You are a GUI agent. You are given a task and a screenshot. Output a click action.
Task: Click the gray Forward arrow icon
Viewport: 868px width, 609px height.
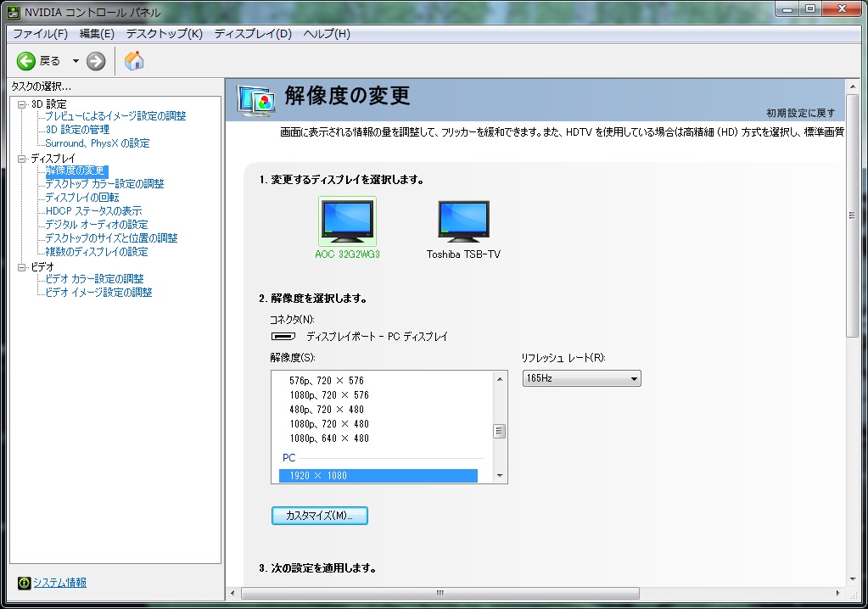click(x=96, y=61)
